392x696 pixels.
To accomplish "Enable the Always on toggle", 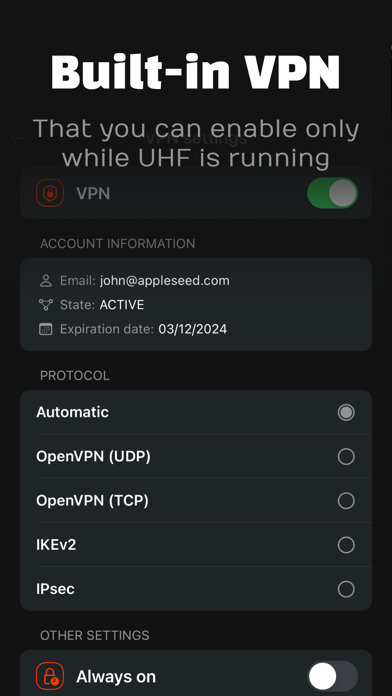I will [333, 676].
